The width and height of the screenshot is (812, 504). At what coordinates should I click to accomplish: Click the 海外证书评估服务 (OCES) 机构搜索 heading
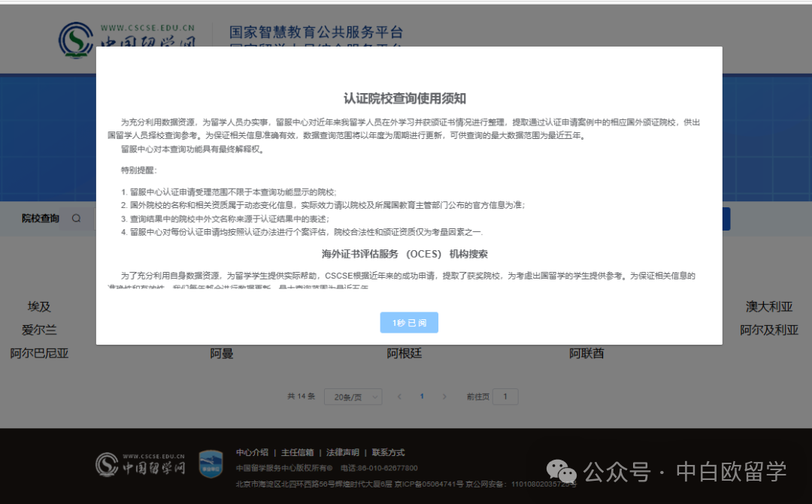click(x=404, y=254)
